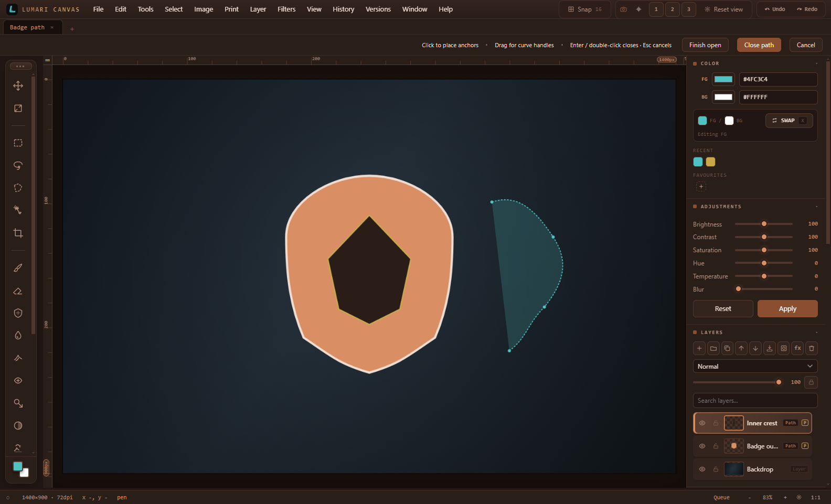Select the Magic wand tool
Screen dimensions: 831x504
18,210
